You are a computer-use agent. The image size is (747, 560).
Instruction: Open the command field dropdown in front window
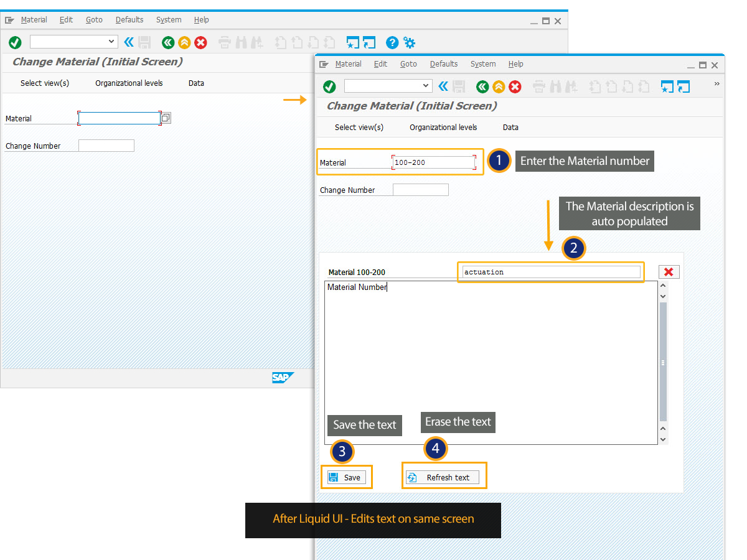tap(426, 86)
